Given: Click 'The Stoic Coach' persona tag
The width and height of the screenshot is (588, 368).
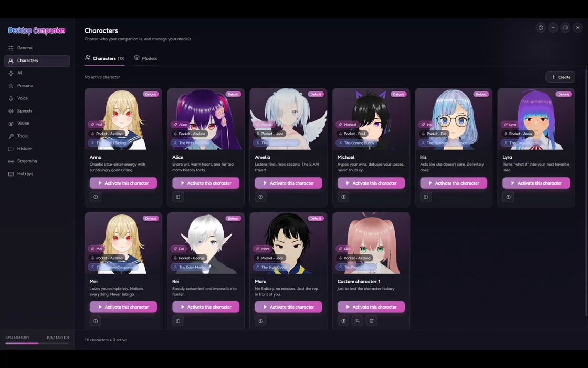Looking at the screenshot, I should click(271, 268).
